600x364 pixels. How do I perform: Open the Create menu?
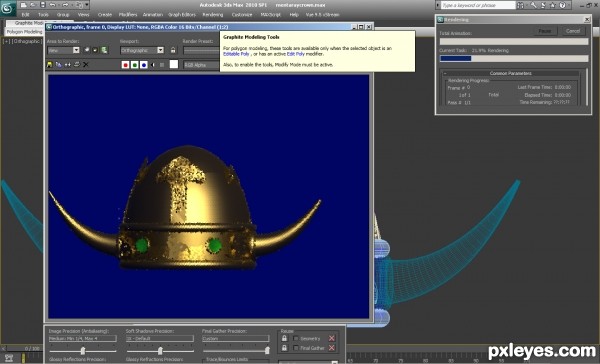pyautogui.click(x=104, y=15)
